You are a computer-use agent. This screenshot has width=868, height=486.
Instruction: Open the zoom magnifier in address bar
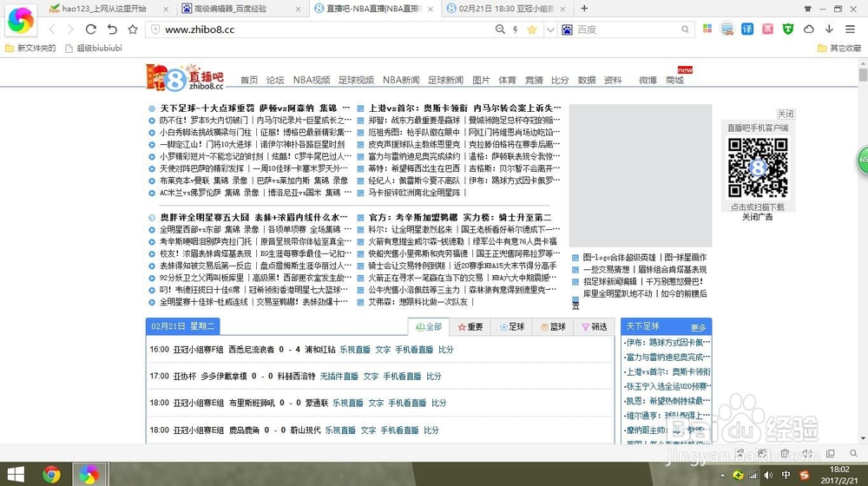500,30
